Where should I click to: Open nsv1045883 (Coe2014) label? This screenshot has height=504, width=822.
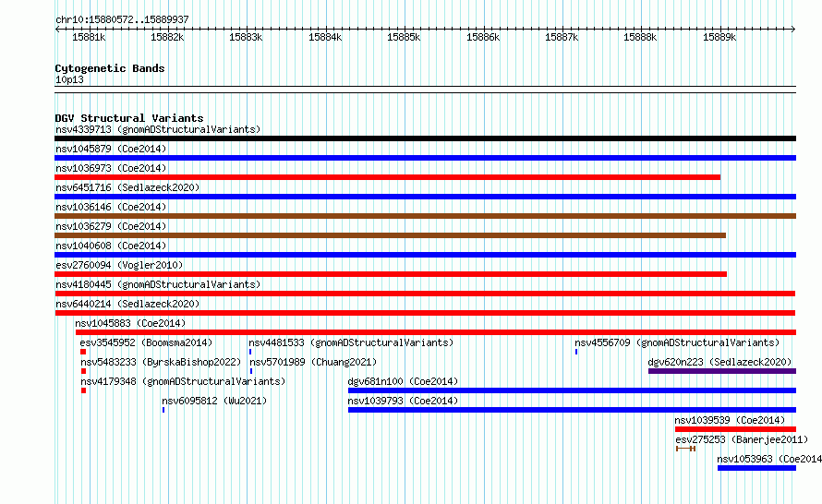[x=130, y=323]
